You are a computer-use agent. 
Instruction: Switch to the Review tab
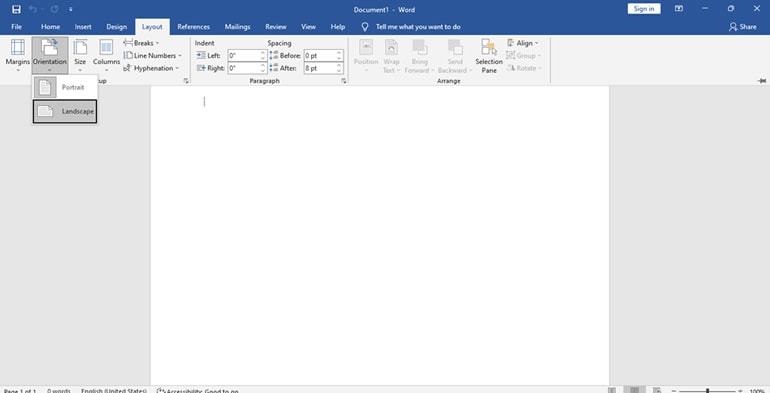pos(275,27)
